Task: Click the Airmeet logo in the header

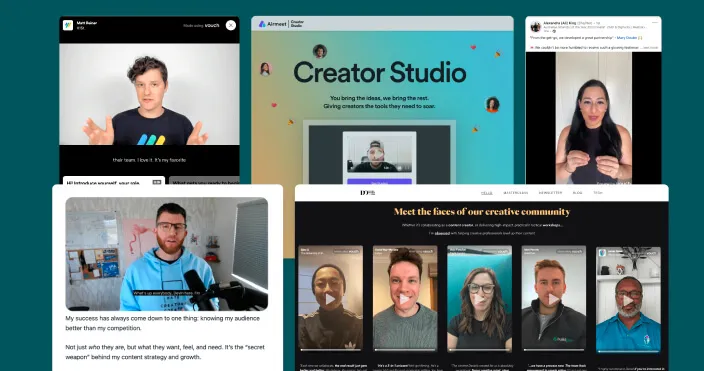Action: click(x=273, y=24)
